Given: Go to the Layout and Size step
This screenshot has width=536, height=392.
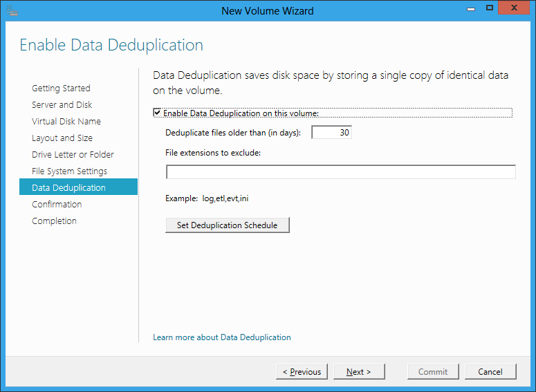Looking at the screenshot, I should pyautogui.click(x=62, y=138).
